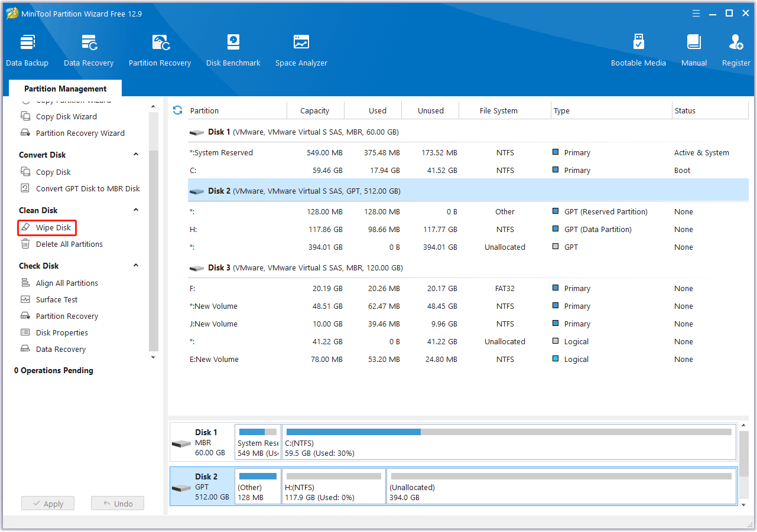The width and height of the screenshot is (757, 532).
Task: Click the Disk 1 drive icon in disk map
Action: pos(181,443)
